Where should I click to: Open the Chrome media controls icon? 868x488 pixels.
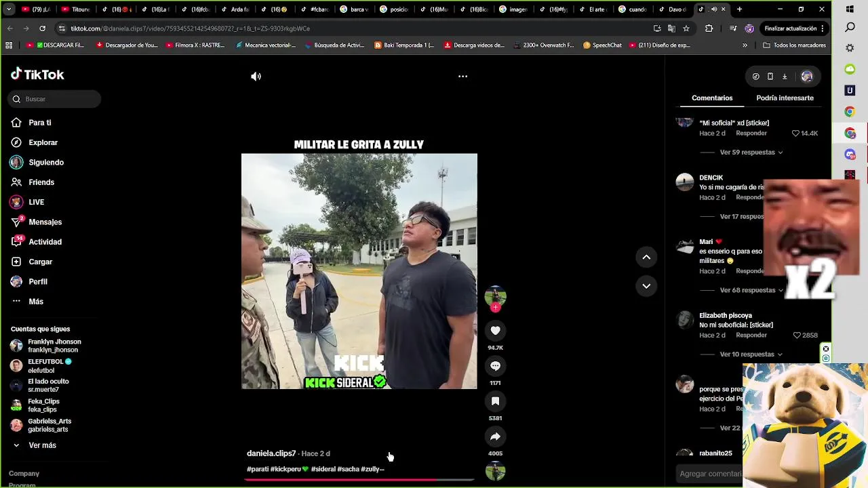(733, 28)
